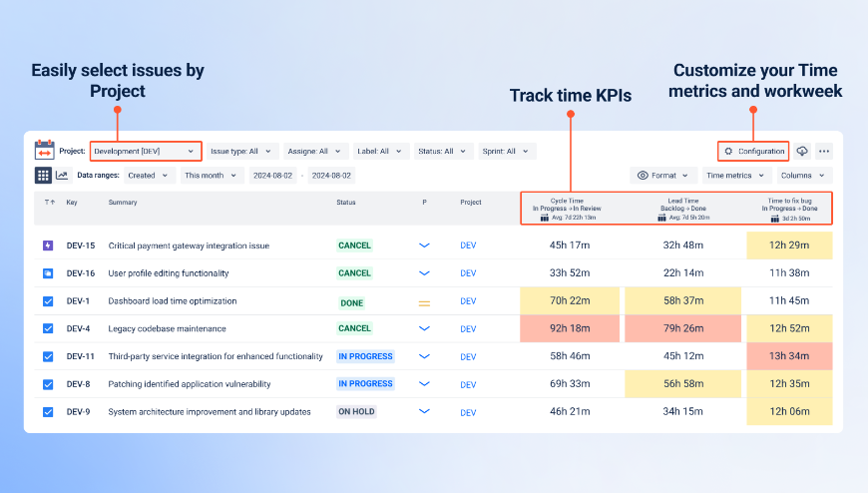
Task: Open the Time metrics dropdown
Action: click(x=737, y=176)
